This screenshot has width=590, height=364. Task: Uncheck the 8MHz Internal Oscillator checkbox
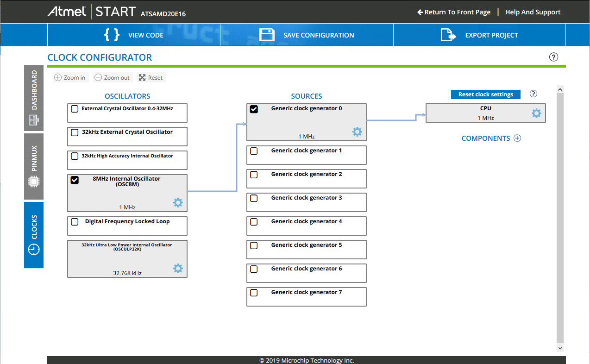pyautogui.click(x=75, y=180)
